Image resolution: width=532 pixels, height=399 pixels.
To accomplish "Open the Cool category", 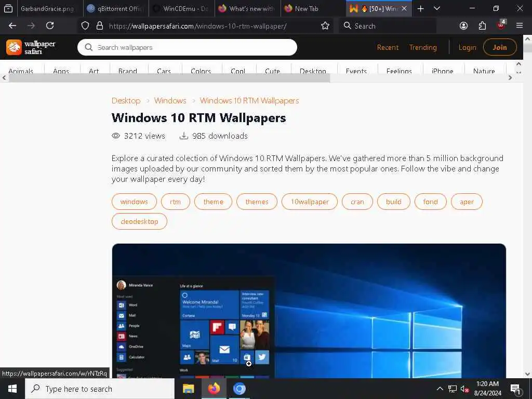I will pos(238,71).
